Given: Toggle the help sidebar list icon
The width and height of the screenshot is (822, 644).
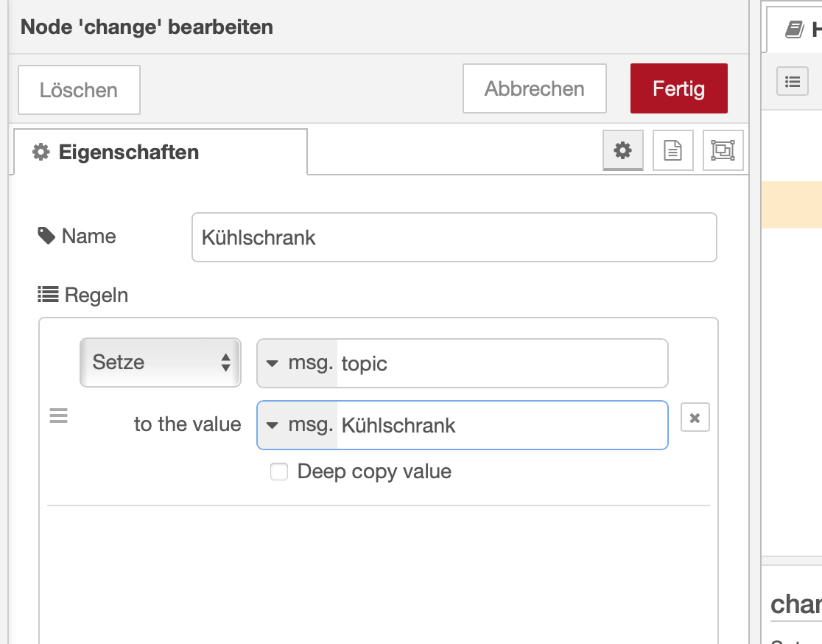Looking at the screenshot, I should click(x=793, y=81).
